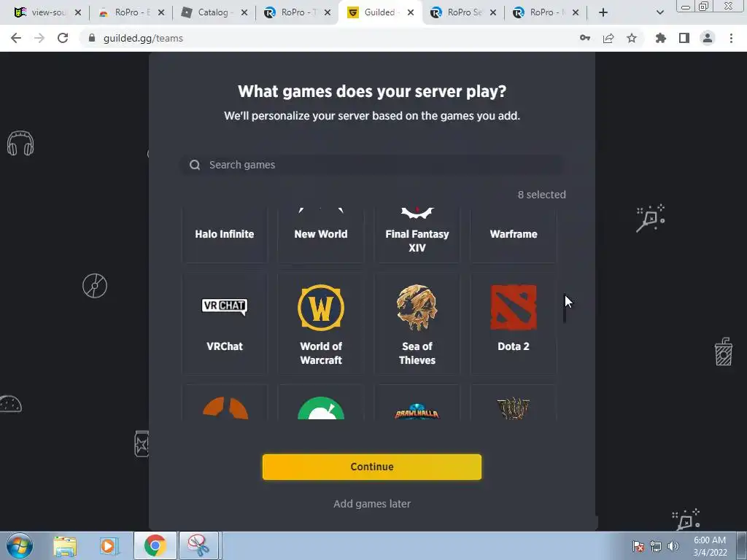The width and height of the screenshot is (747, 560).
Task: Bookmark this page with the star icon
Action: (632, 38)
